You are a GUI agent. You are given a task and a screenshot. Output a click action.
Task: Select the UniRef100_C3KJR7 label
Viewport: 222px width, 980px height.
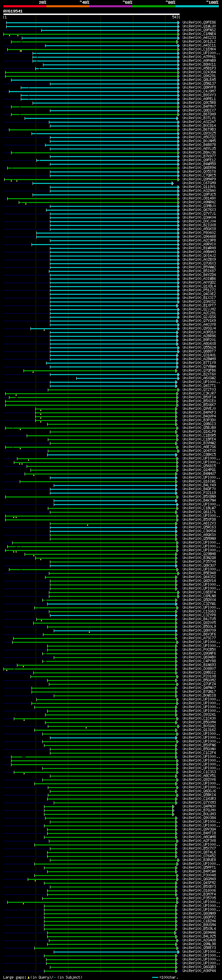pos(199,394)
